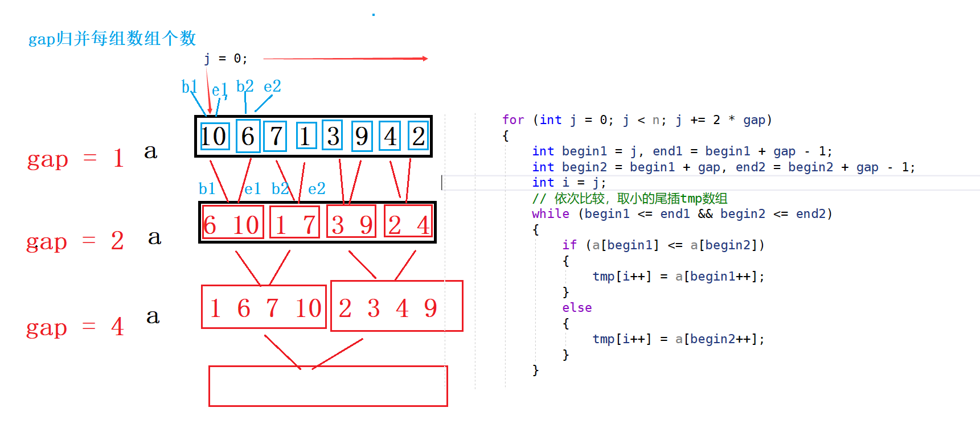The image size is (980, 424).
Task: Select the "gap = 2" label
Action: point(75,241)
